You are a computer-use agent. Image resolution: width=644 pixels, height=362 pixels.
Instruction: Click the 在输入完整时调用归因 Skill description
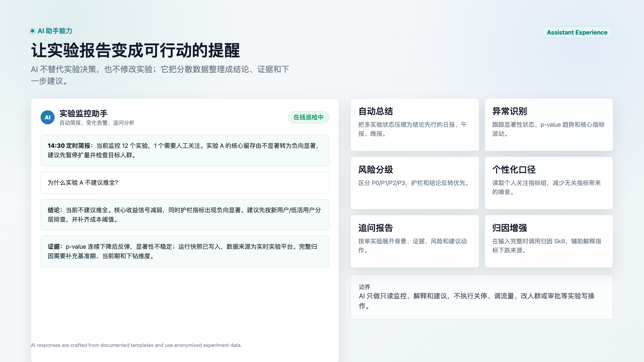[x=547, y=246]
